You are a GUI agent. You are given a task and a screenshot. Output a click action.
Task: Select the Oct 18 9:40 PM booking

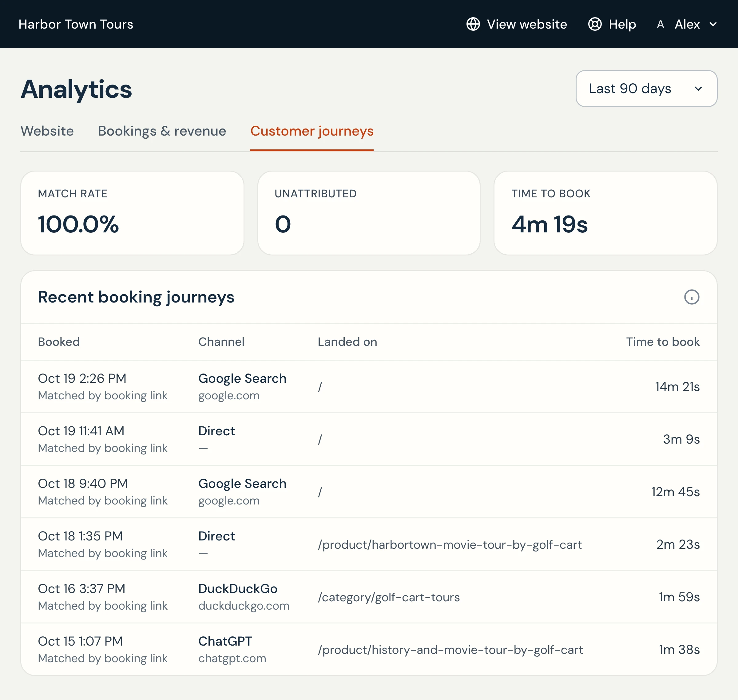click(369, 492)
